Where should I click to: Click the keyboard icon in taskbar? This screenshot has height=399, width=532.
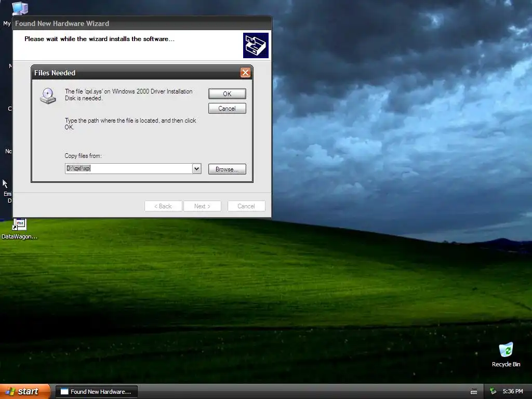pyautogui.click(x=474, y=392)
